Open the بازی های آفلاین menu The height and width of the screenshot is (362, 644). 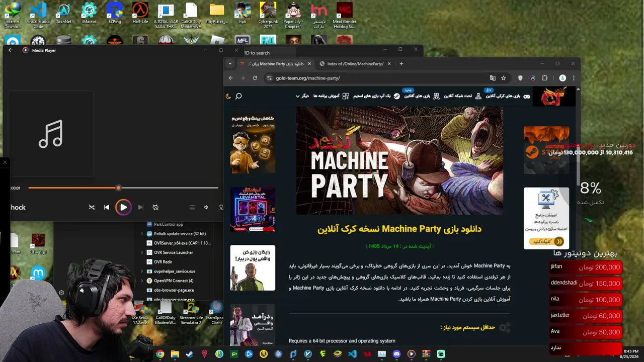click(x=422, y=96)
